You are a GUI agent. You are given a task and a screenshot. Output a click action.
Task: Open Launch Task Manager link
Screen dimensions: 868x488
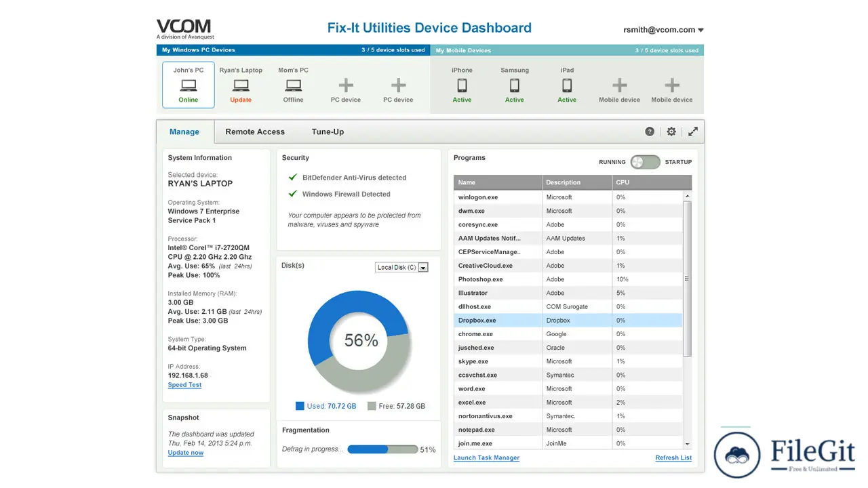tap(486, 458)
